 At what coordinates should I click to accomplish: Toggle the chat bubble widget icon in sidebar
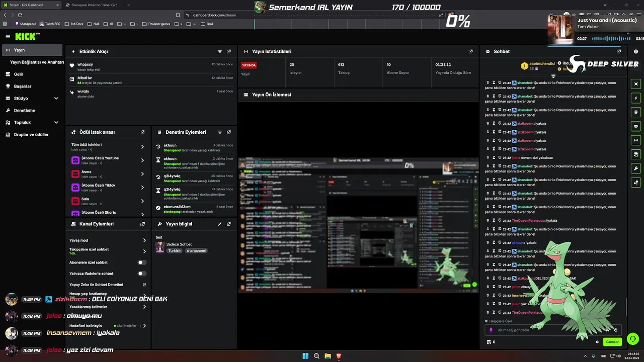636,126
